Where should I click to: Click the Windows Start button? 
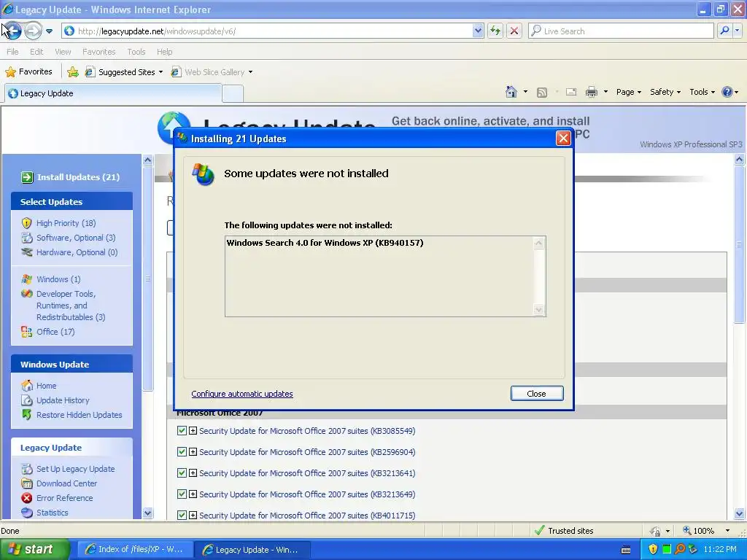pos(35,549)
